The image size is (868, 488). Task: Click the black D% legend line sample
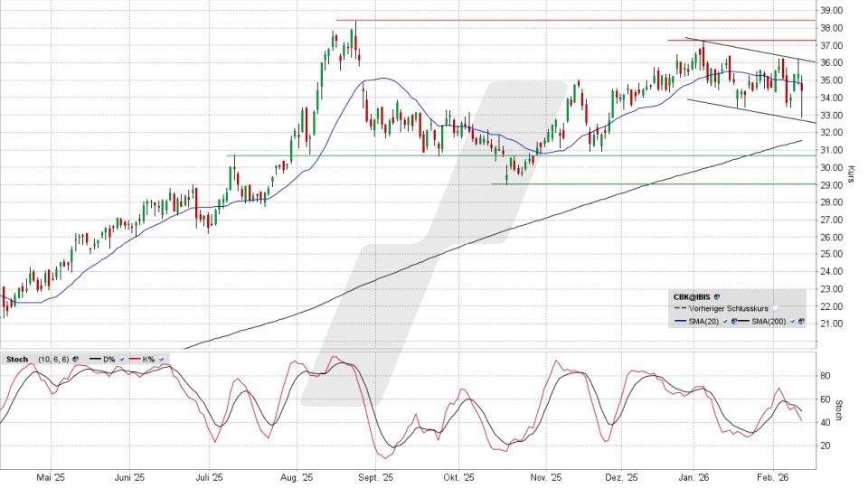click(95, 359)
